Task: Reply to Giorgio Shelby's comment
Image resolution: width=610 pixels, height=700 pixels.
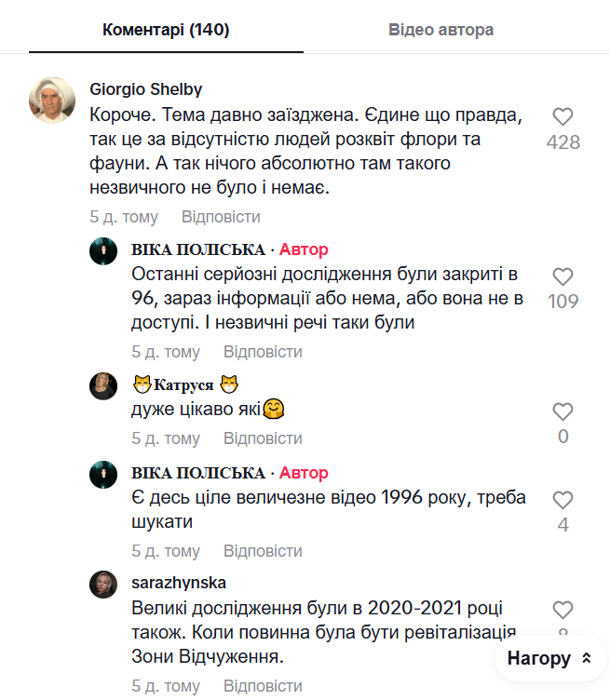Action: [x=221, y=217]
